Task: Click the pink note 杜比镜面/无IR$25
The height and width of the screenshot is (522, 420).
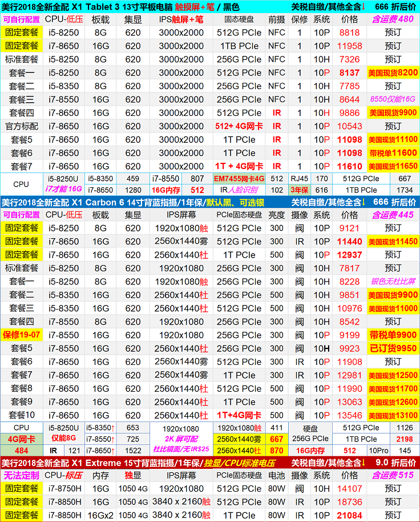Action: [x=181, y=449]
